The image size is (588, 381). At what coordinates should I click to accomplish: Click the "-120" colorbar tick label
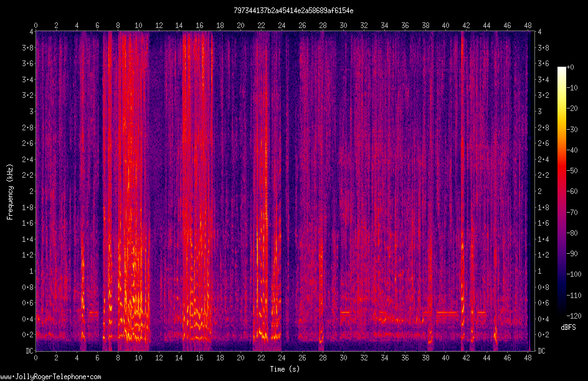[x=574, y=316]
